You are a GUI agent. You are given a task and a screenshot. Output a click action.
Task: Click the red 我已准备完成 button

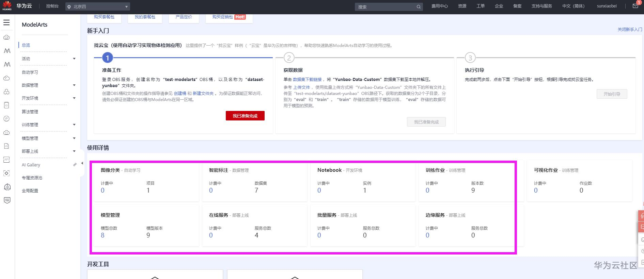(x=245, y=116)
